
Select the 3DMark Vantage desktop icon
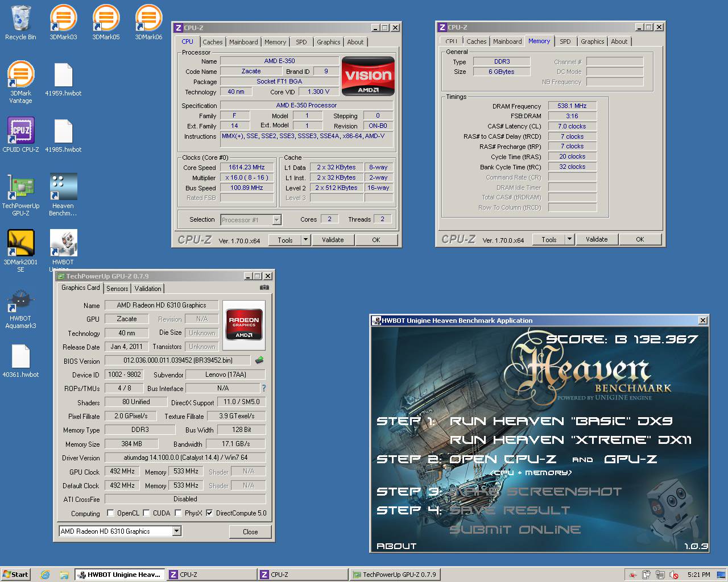[20, 82]
